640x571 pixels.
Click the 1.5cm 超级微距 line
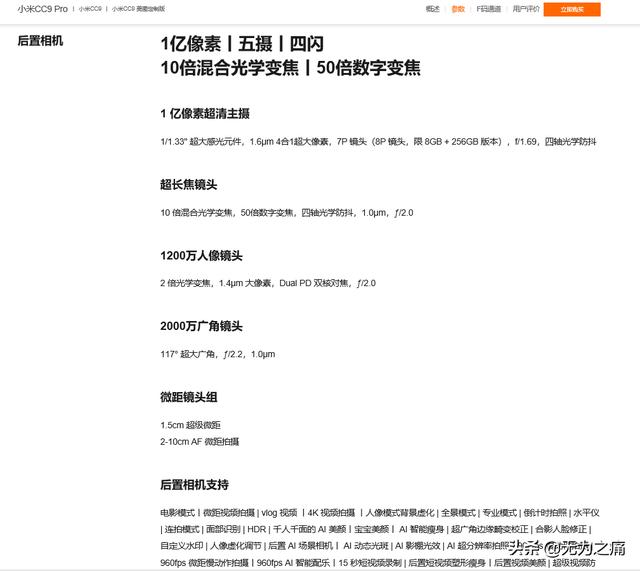click(190, 425)
